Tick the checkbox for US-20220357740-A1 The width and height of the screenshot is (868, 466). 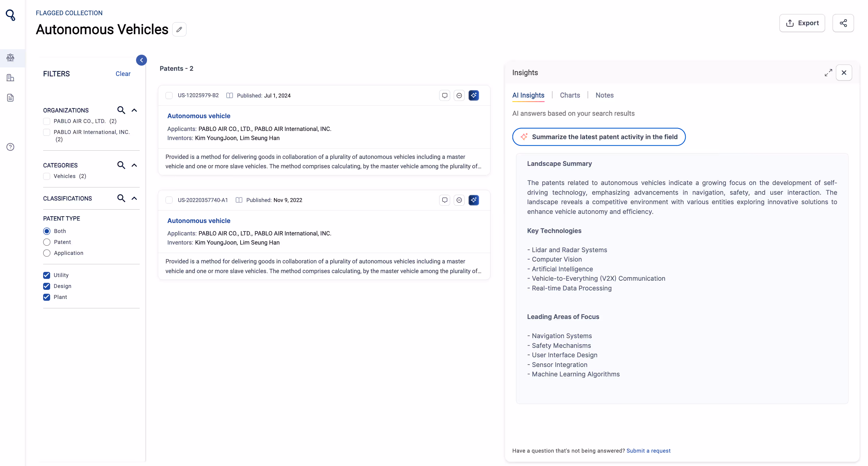coord(169,200)
